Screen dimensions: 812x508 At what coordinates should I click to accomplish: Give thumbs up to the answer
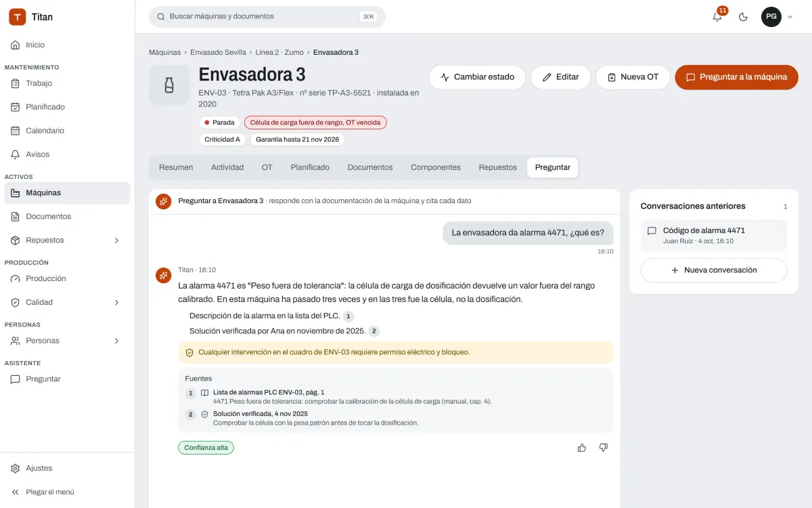pos(582,448)
